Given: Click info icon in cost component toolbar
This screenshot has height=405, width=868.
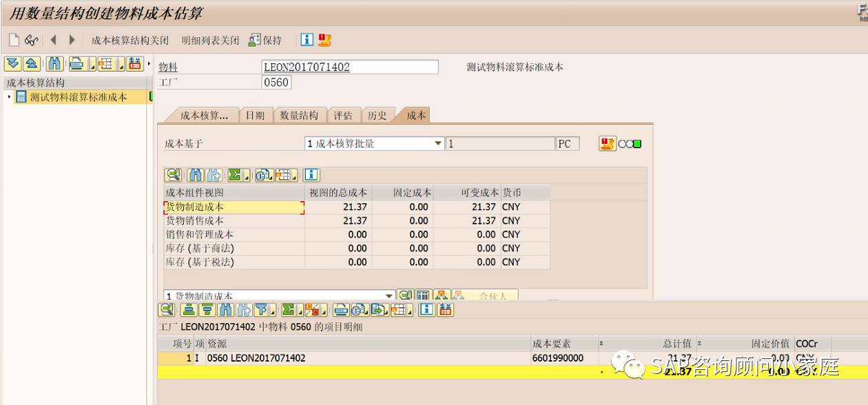Looking at the screenshot, I should (x=311, y=175).
